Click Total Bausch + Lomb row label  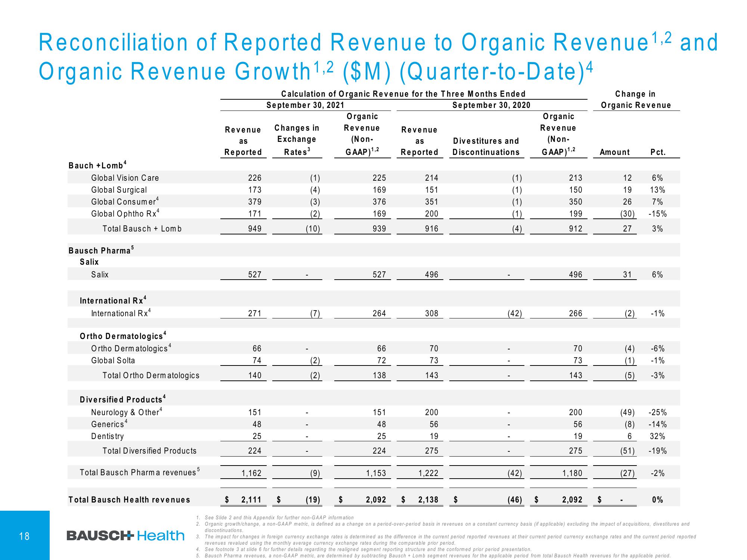(142, 229)
